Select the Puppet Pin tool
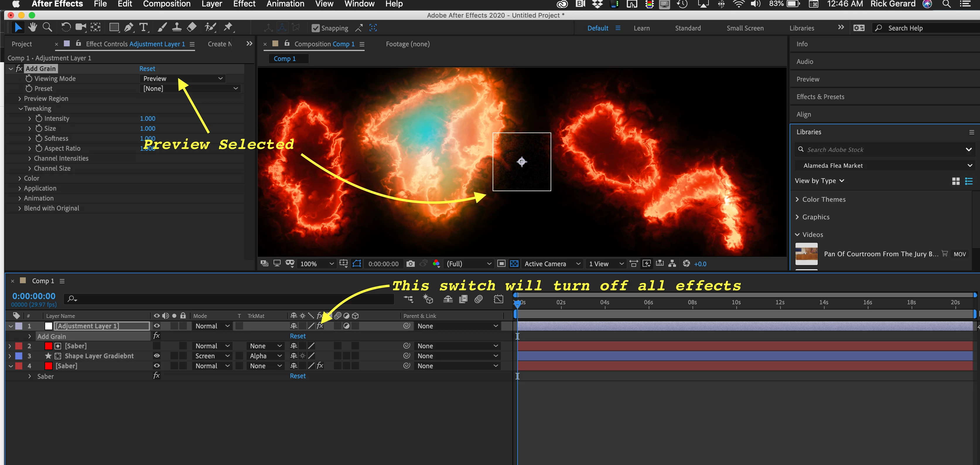The width and height of the screenshot is (980, 465). pos(228,27)
